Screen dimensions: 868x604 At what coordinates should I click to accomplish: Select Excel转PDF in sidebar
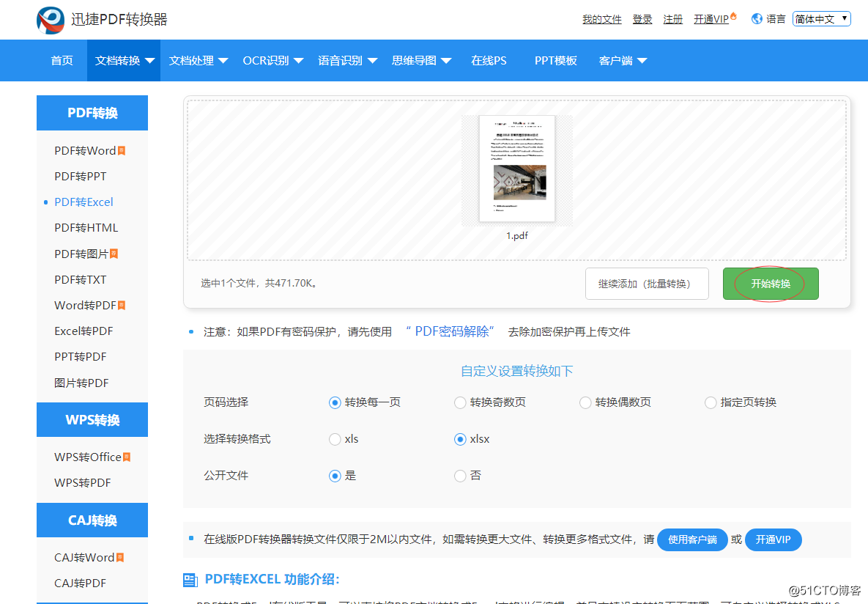click(x=84, y=331)
